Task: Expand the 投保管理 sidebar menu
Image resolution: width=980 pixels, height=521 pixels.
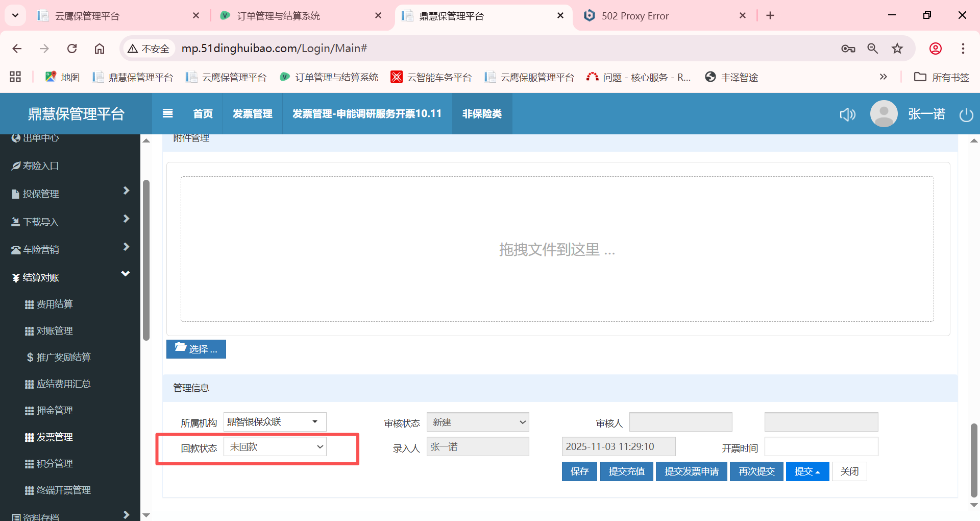Action: 70,194
